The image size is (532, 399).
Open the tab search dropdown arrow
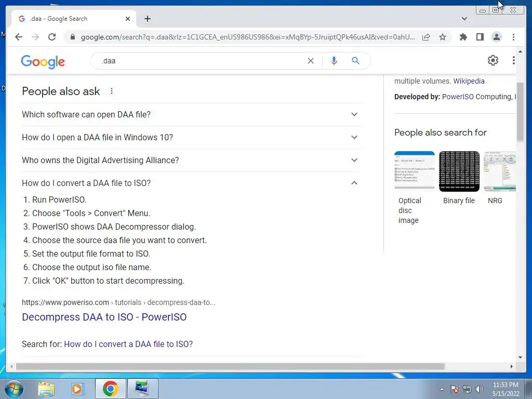[464, 19]
